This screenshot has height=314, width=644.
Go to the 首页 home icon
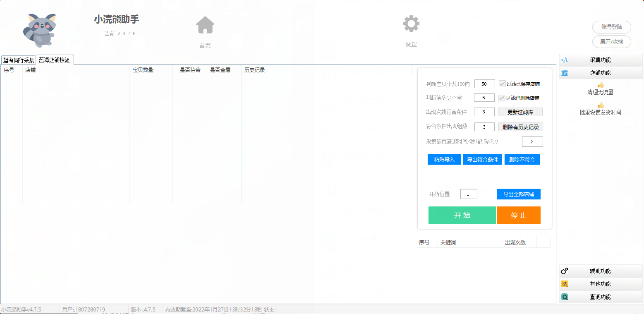point(205,25)
